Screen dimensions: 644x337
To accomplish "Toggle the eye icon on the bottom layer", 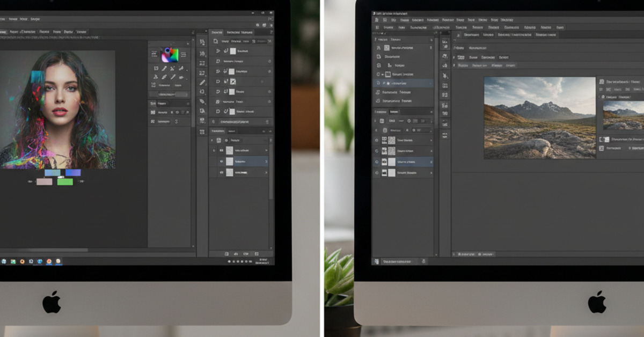I will [x=222, y=172].
